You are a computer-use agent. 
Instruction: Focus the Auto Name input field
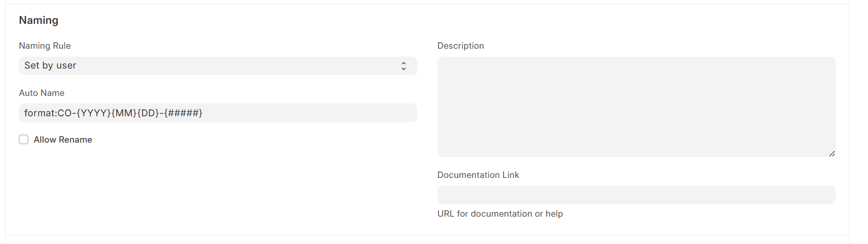[298, 113]
